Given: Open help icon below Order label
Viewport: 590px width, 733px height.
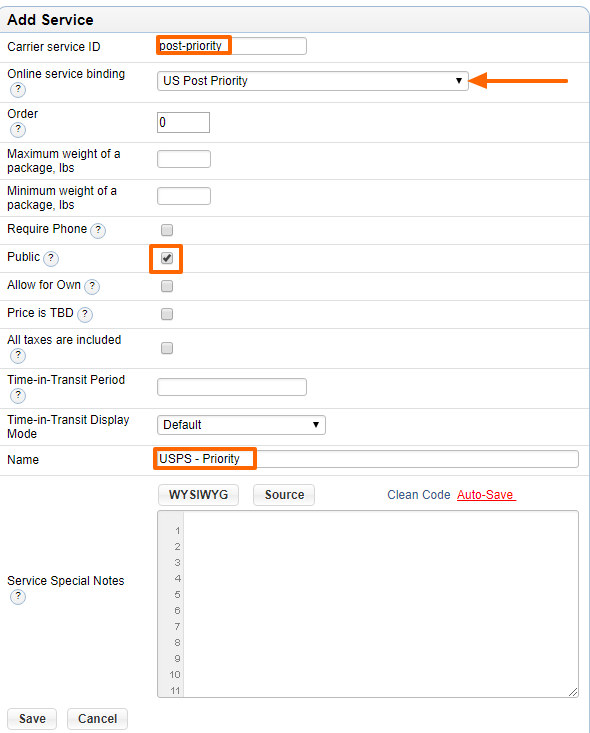Looking at the screenshot, I should pyautogui.click(x=18, y=129).
